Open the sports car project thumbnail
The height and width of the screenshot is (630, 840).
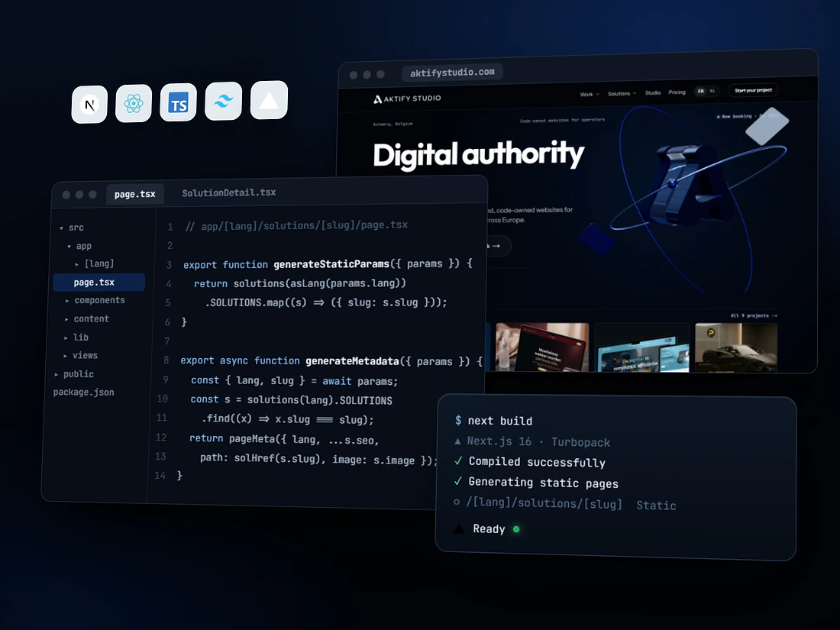[735, 347]
